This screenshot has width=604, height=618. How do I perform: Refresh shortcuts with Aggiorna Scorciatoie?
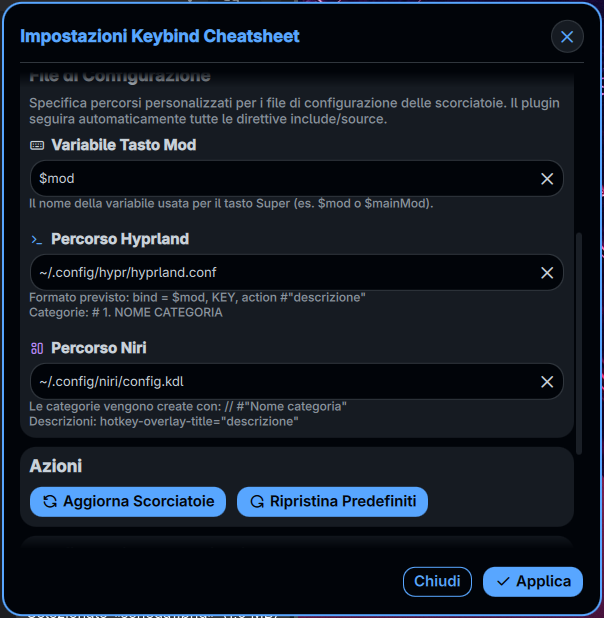tap(128, 502)
